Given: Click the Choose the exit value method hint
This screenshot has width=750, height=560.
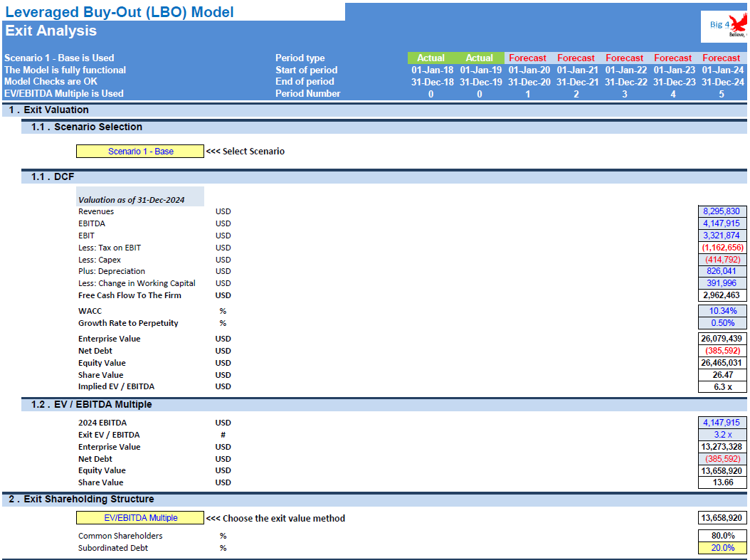Looking at the screenshot, I should [275, 519].
